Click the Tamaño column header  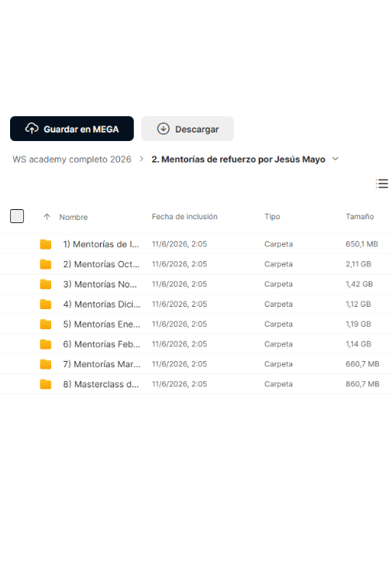[x=359, y=216]
